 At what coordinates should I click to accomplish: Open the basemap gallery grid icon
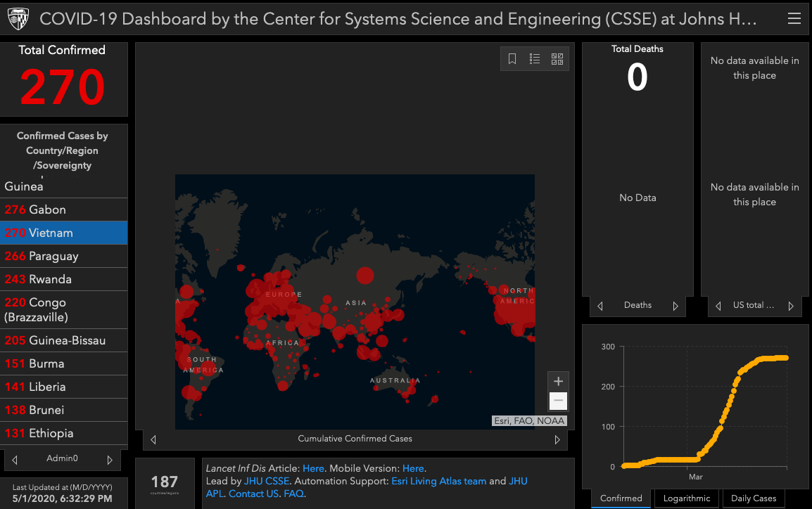click(557, 59)
